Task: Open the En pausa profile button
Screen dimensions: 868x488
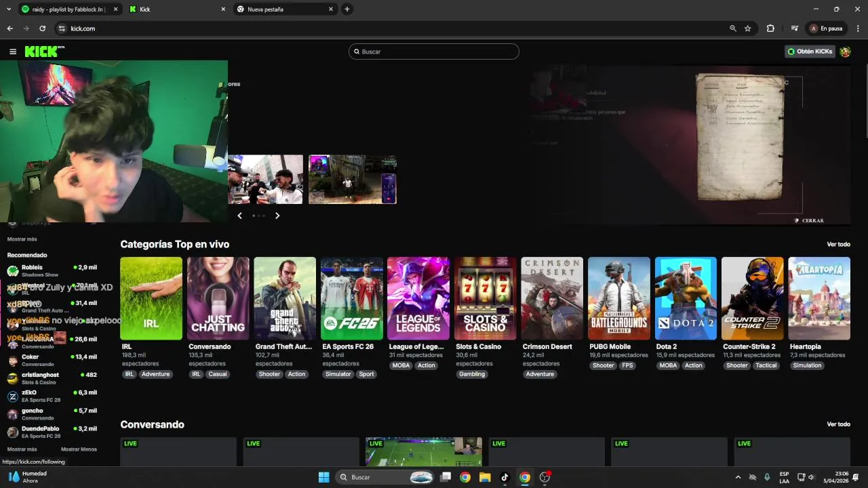Action: coord(826,28)
